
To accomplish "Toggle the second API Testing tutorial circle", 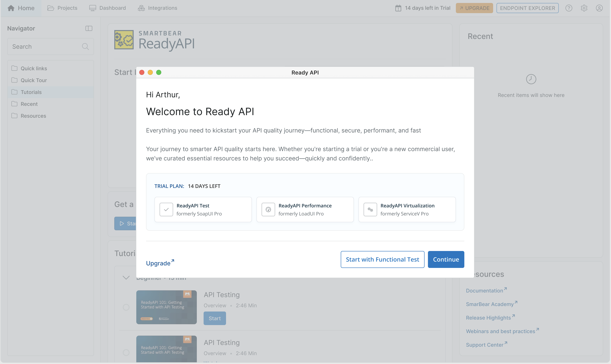I will pos(127,352).
